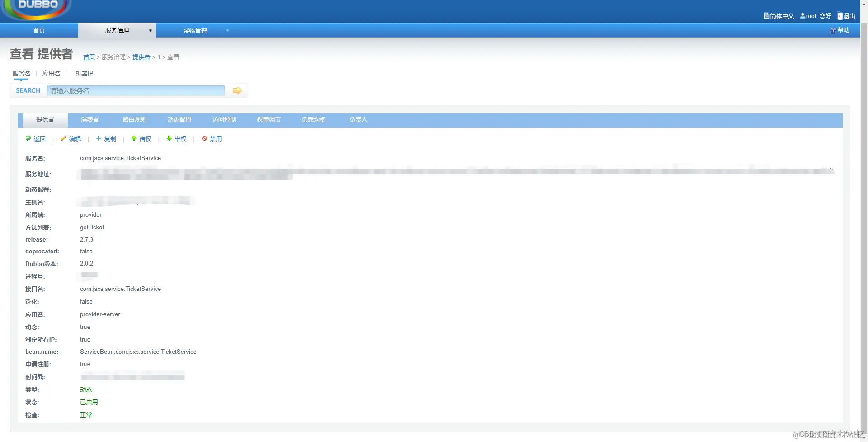
Task: Switch to the 路由规则 tab
Action: tap(135, 119)
